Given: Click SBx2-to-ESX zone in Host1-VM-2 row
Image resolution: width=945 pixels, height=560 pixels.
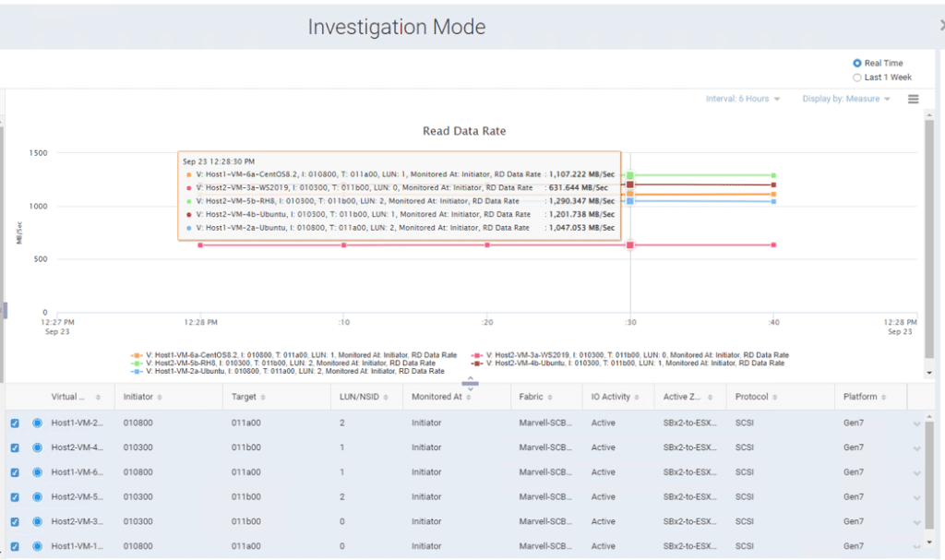Looking at the screenshot, I should pos(690,423).
